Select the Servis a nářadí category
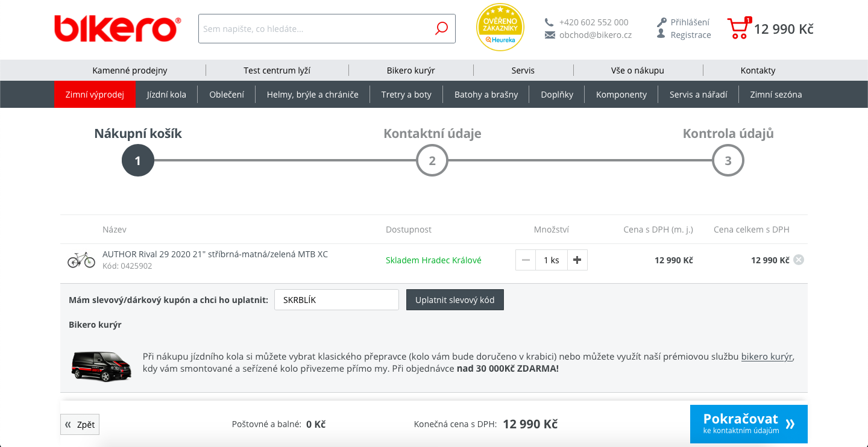Screen dimensions: 868x447 (x=699, y=95)
